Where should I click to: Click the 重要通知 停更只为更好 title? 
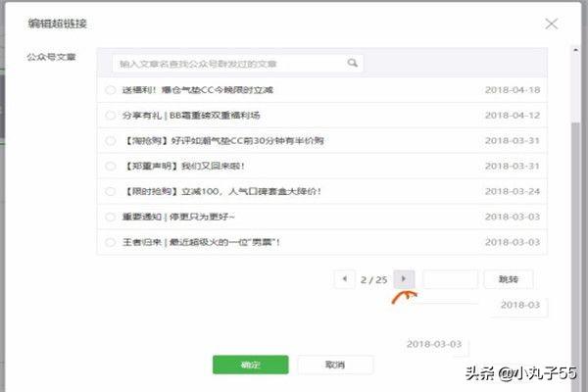pos(178,217)
